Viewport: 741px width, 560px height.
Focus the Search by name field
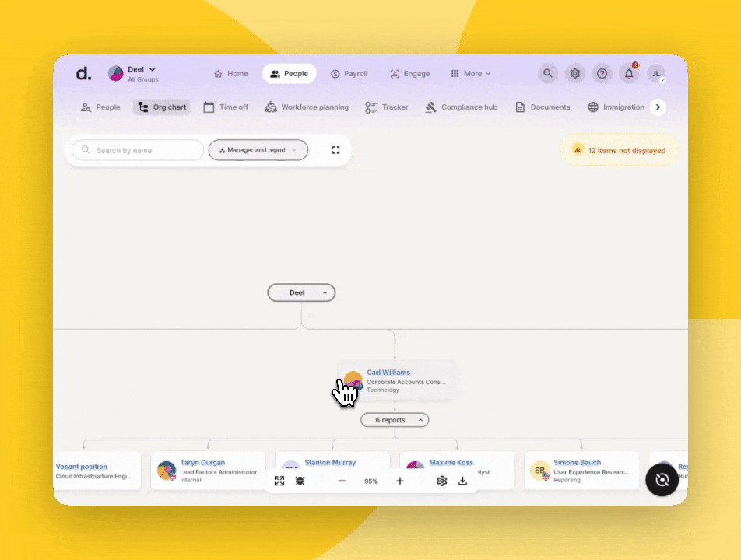tap(138, 150)
